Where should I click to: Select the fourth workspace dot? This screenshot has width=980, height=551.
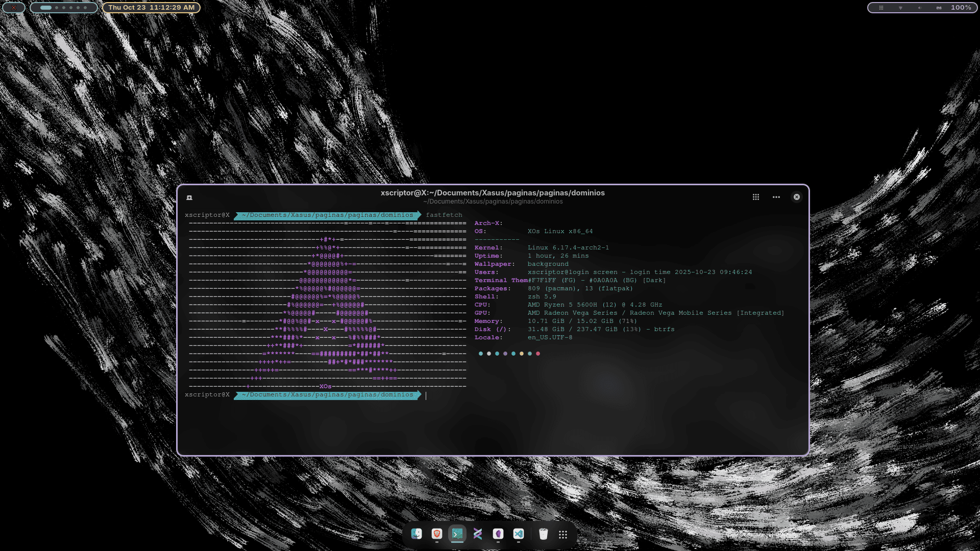[71, 7]
